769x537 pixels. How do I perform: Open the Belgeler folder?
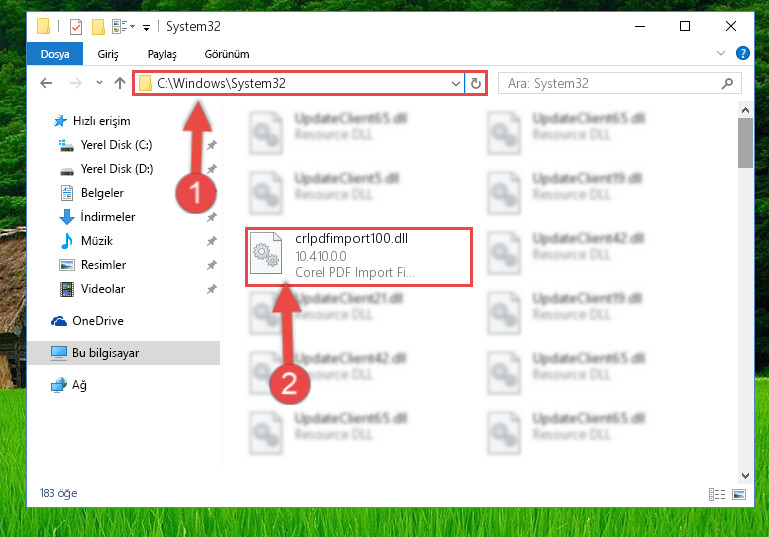[102, 193]
